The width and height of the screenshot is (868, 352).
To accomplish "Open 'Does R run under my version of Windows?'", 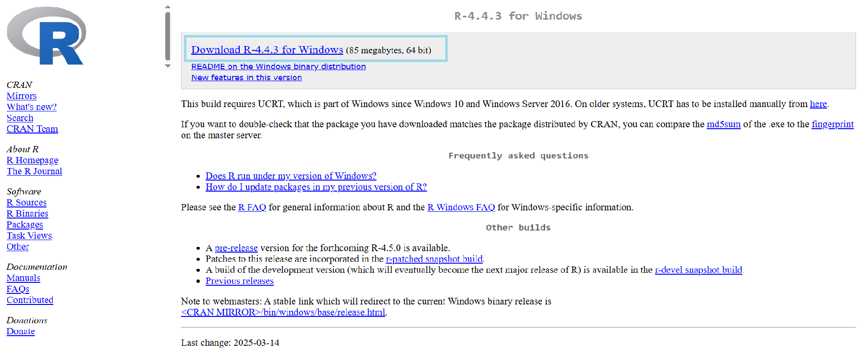I will [291, 176].
